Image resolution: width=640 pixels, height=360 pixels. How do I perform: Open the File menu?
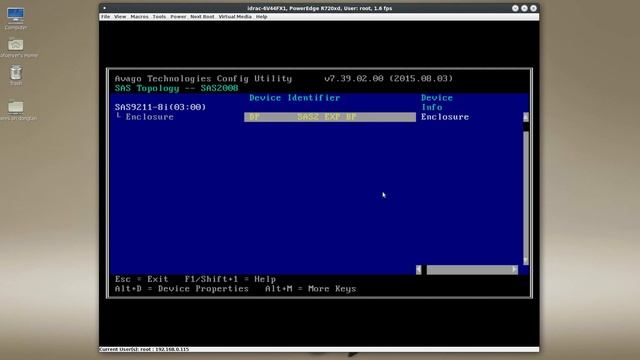point(105,17)
